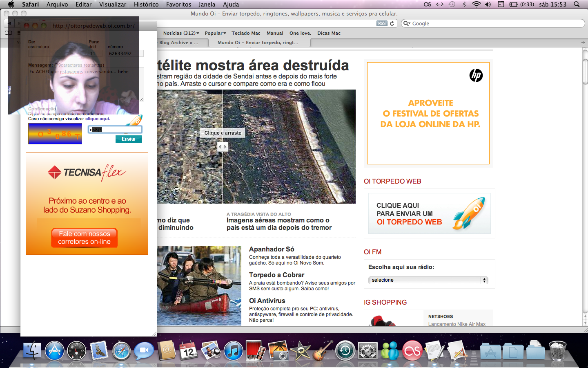The width and height of the screenshot is (588, 368).
Task: Open Mail stamp icon in Dock
Action: point(99,350)
